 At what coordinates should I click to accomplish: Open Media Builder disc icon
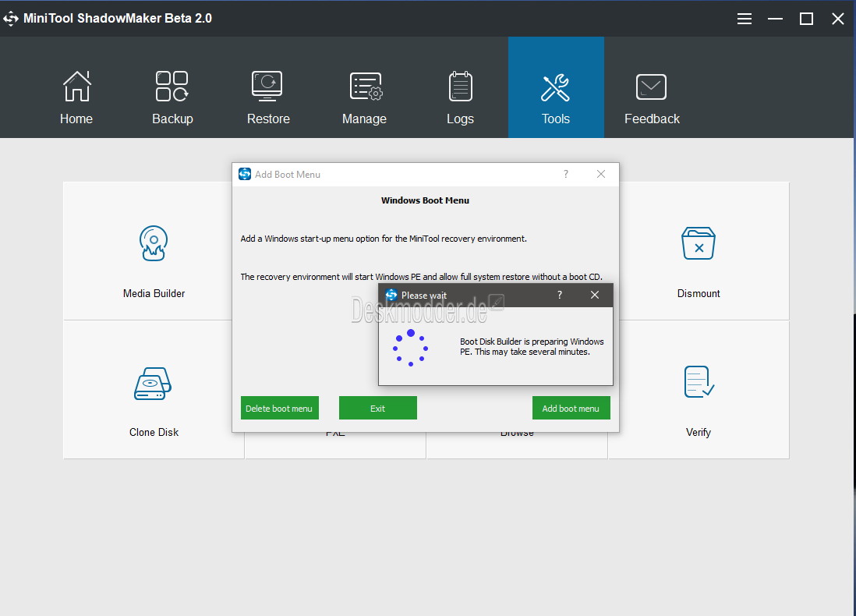(154, 243)
